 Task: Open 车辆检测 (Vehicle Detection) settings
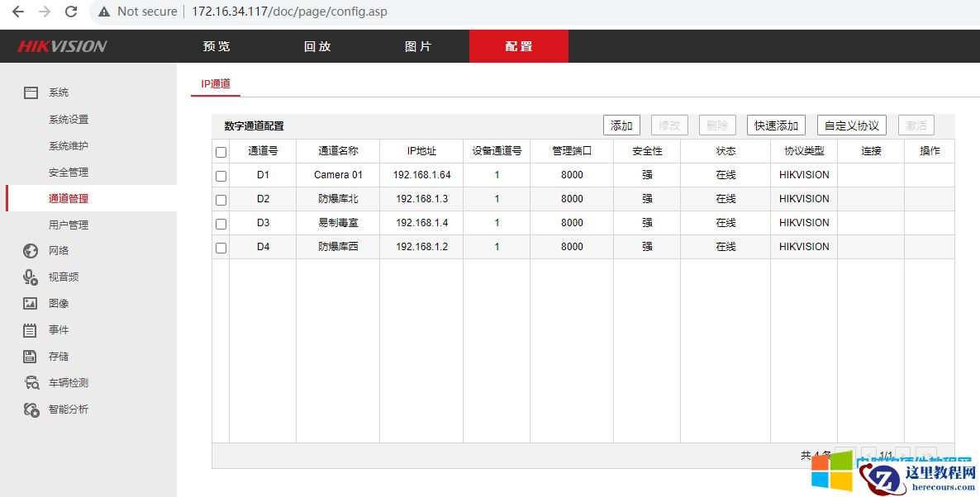click(x=62, y=382)
